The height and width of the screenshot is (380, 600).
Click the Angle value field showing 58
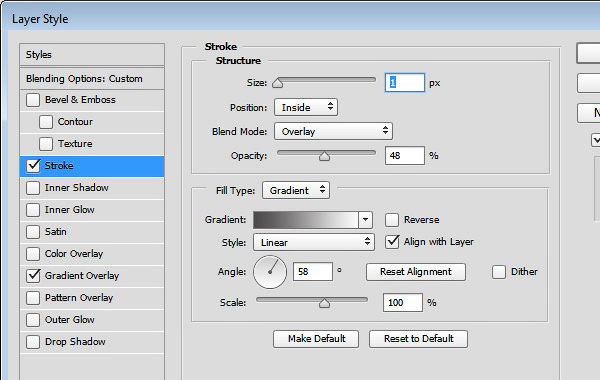coord(313,272)
